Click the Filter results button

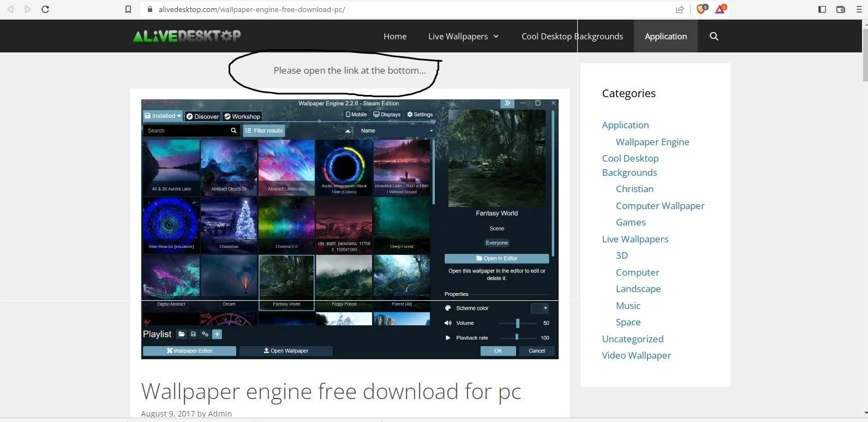point(264,130)
